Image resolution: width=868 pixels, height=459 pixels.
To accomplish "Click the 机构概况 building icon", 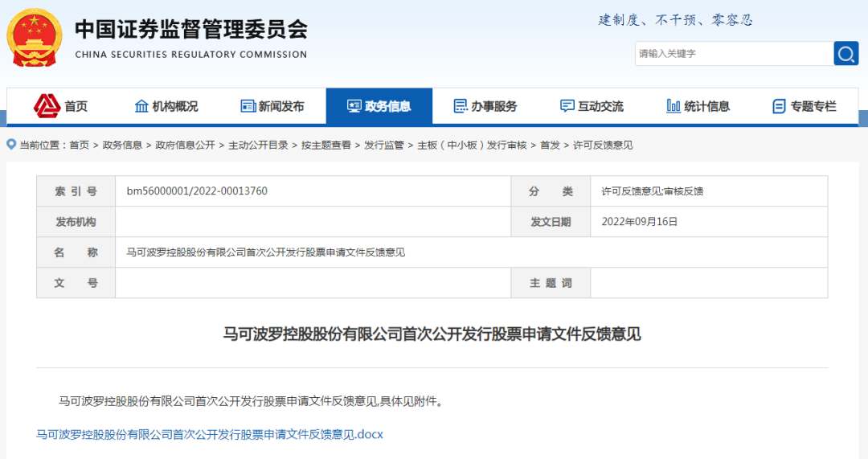I will pyautogui.click(x=141, y=106).
